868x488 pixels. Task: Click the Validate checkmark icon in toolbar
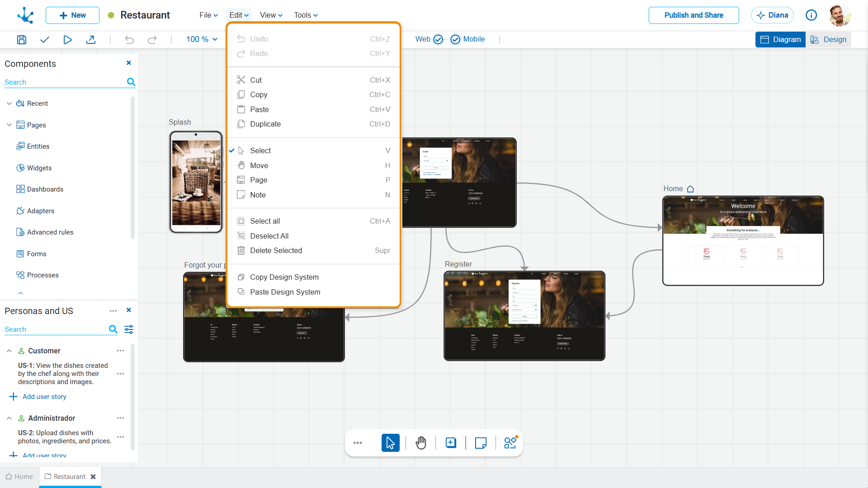pos(44,39)
